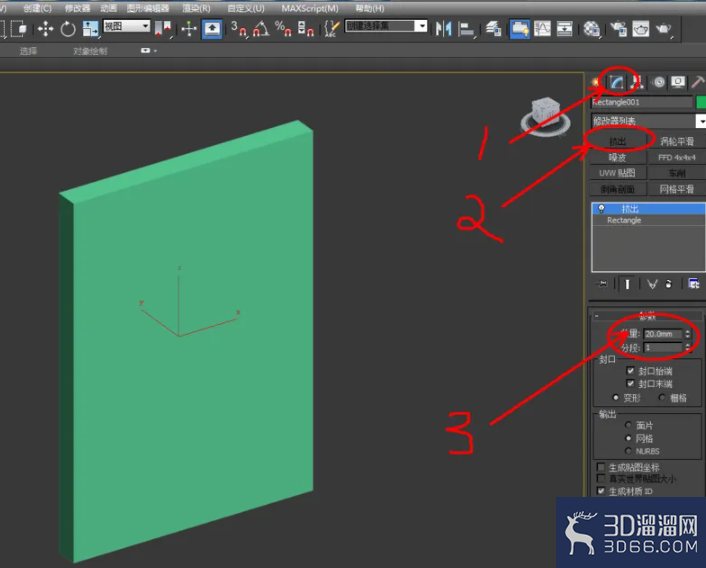Toggle 生成材质 ID checkbox

(x=601, y=491)
